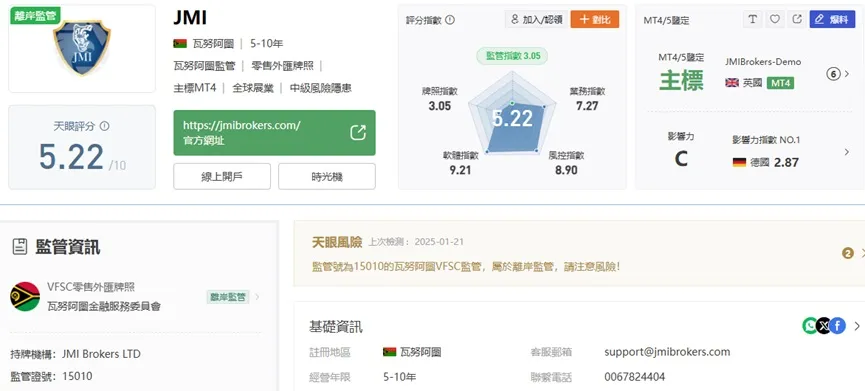Click the orange 對比 compare button

coord(595,19)
